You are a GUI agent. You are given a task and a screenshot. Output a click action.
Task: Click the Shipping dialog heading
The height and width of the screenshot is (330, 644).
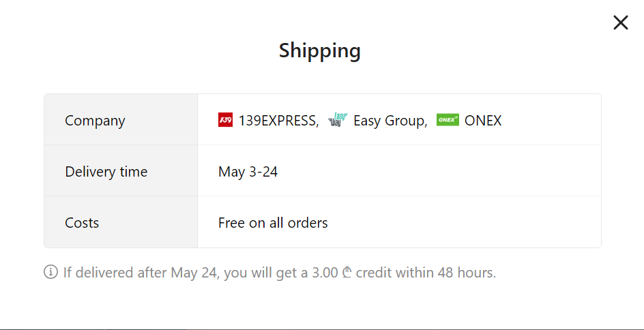pos(320,51)
